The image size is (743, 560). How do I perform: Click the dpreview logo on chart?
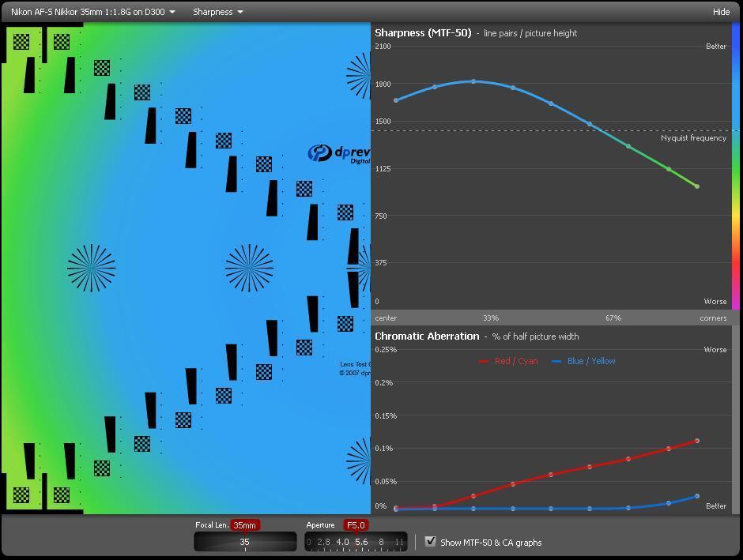(x=339, y=153)
